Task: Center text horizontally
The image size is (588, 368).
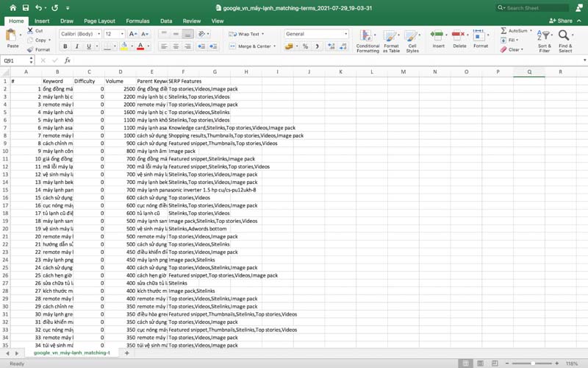Action: click(x=176, y=46)
